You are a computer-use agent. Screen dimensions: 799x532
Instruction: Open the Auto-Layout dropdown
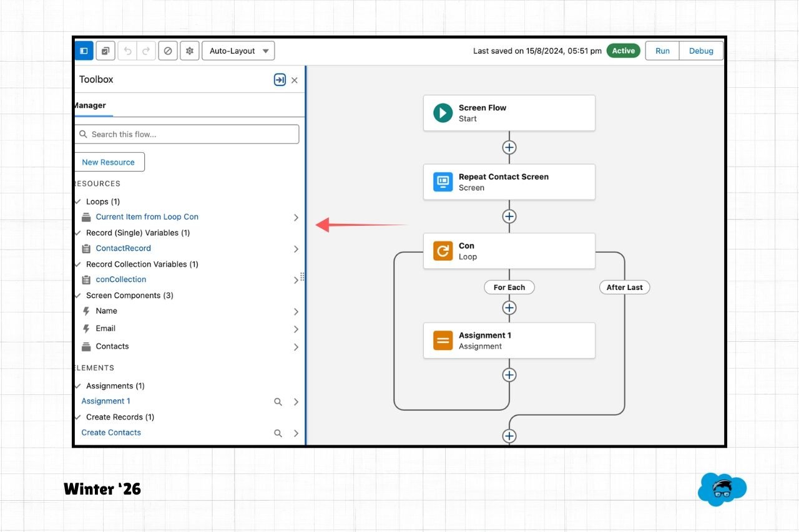pyautogui.click(x=238, y=51)
